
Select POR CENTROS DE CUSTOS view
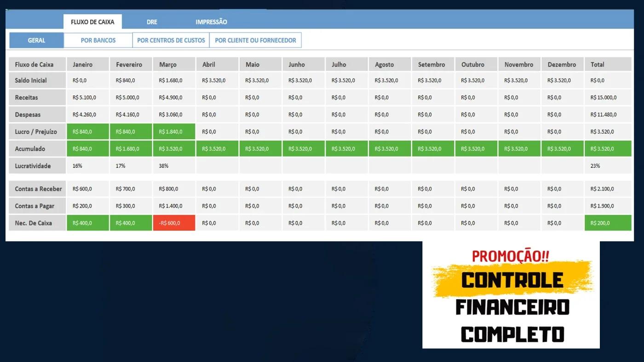[171, 40]
